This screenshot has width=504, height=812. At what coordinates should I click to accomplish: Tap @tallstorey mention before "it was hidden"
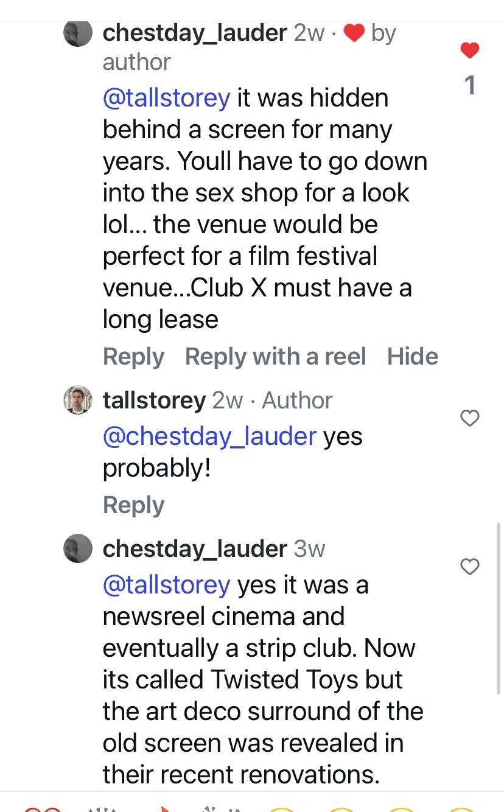coord(166,98)
